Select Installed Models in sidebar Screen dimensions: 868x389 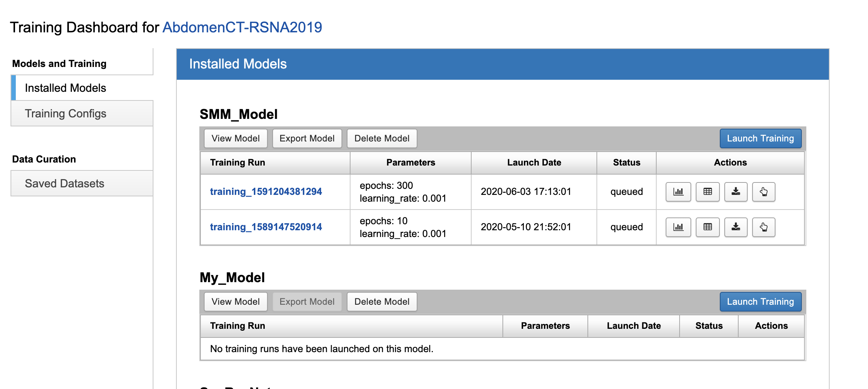65,88
